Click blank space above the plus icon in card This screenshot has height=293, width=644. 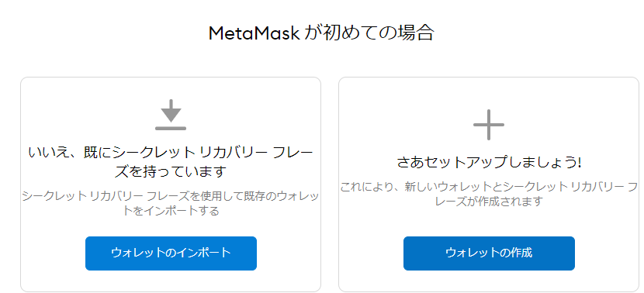489,94
